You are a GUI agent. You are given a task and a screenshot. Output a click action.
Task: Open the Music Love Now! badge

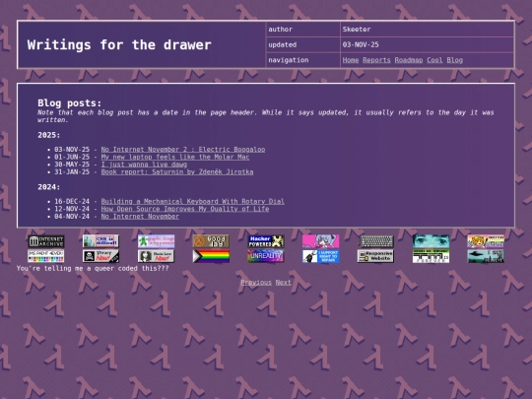point(156,256)
